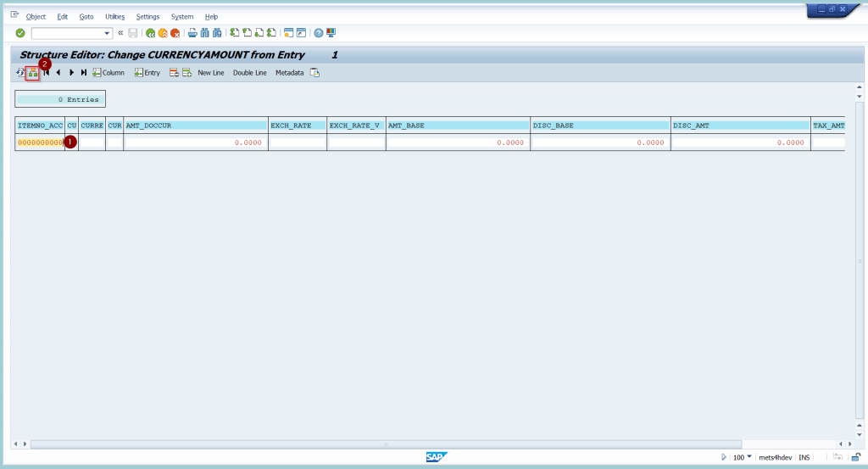
Task: Click into the transaction command field
Action: click(x=68, y=33)
